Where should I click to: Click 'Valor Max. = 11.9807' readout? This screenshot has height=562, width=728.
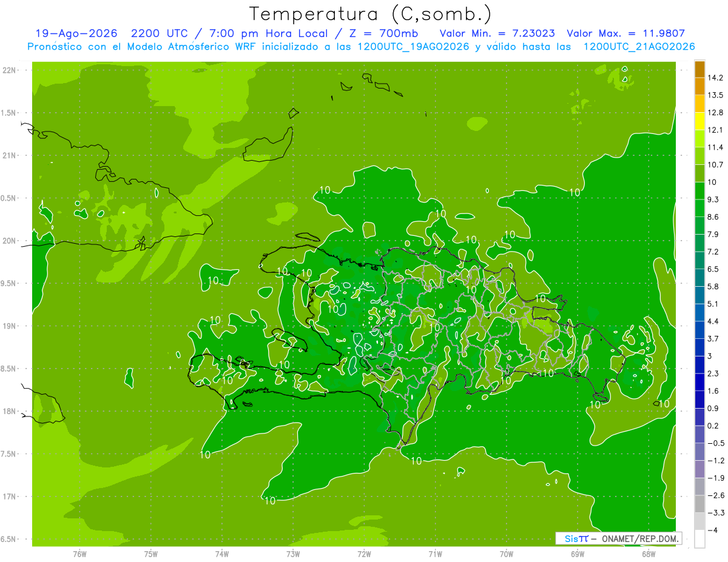[x=625, y=33]
